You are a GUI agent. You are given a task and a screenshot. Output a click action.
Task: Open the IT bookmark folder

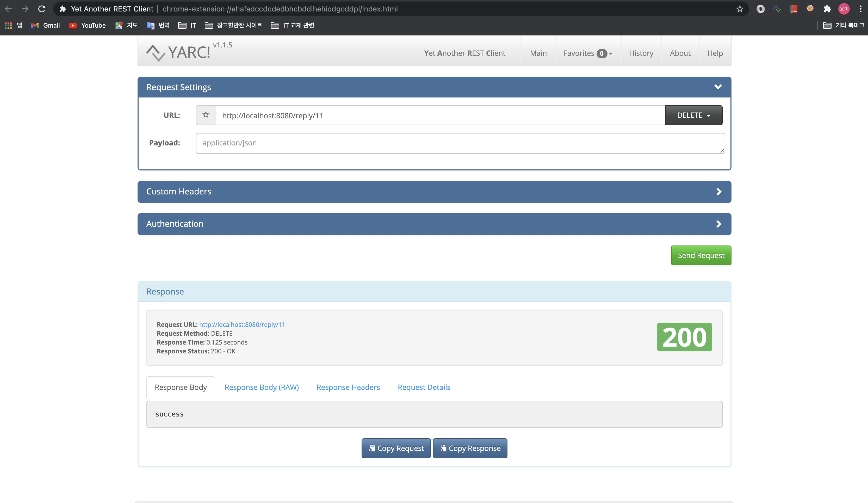(187, 25)
